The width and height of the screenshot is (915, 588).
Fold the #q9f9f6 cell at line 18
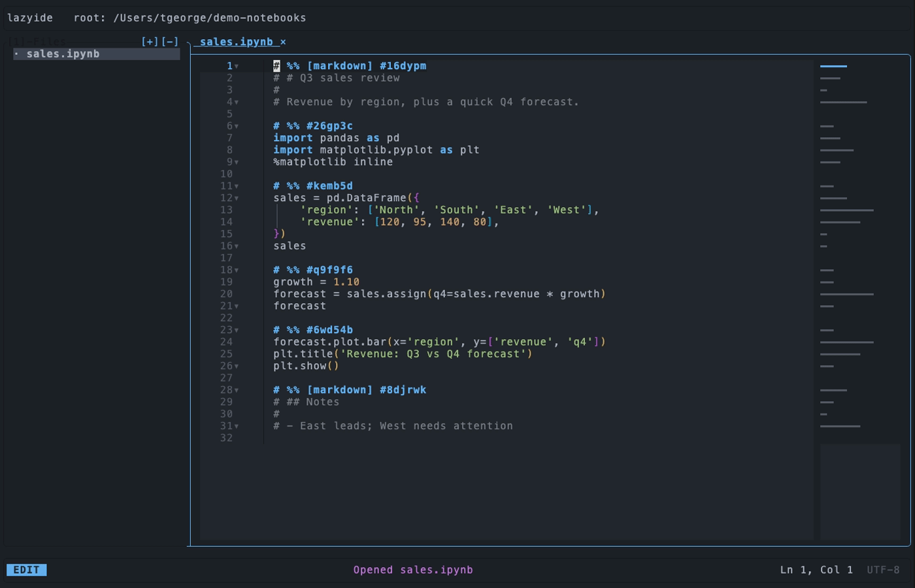tap(237, 270)
